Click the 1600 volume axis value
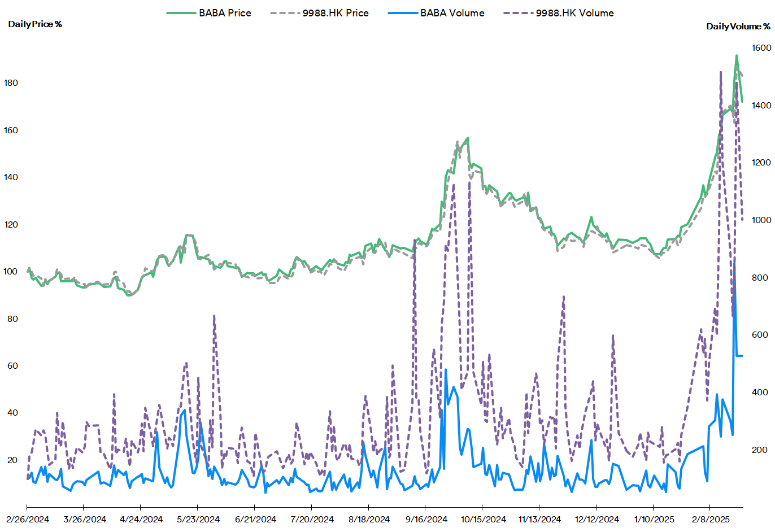The height and width of the screenshot is (532, 775). pyautogui.click(x=761, y=48)
